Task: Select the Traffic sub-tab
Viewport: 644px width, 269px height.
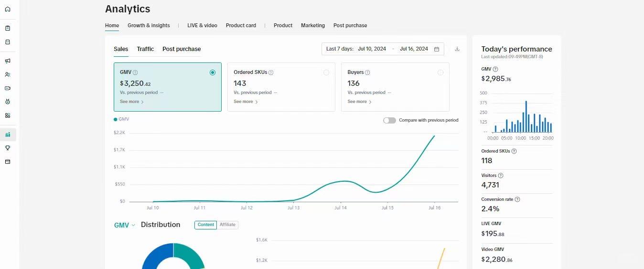Action: [145, 49]
